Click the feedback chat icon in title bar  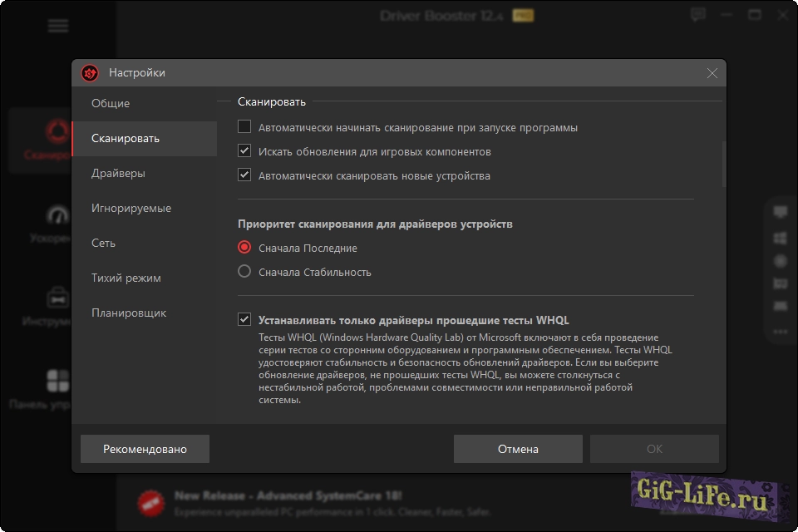pyautogui.click(x=698, y=15)
